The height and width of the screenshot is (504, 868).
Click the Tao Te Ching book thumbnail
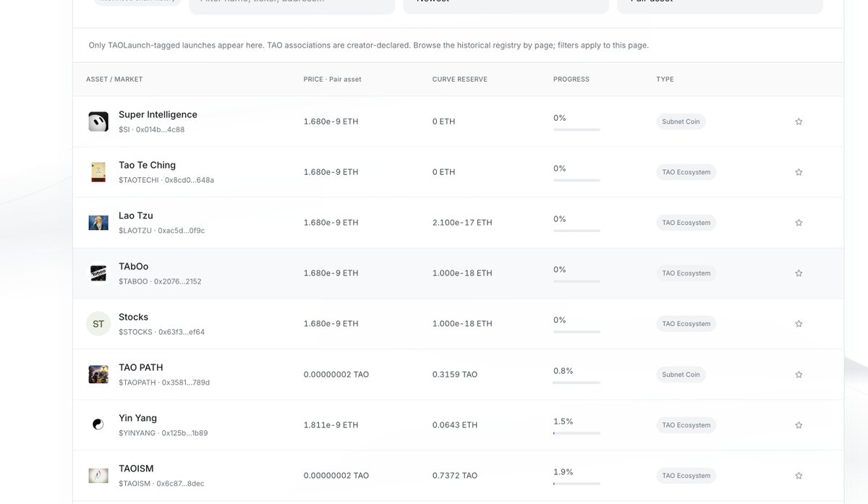[98, 172]
